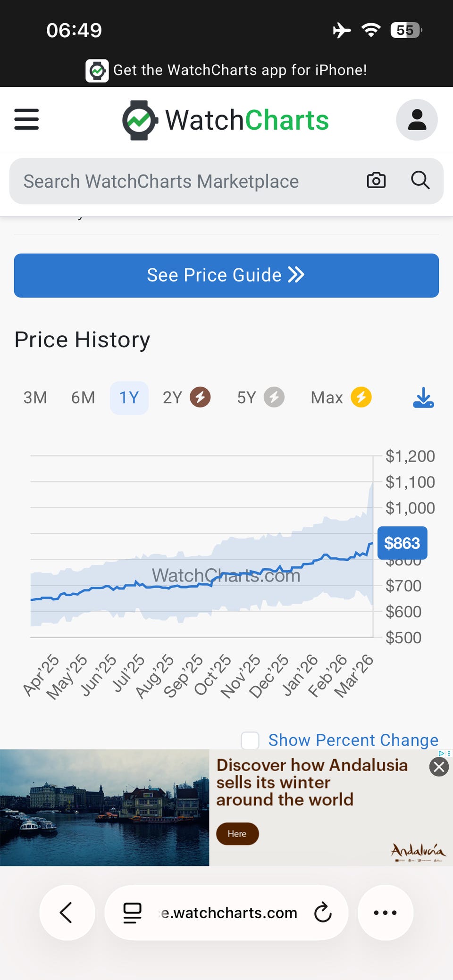Screen dimensions: 453x980
Task: Tap the Get the WatchCharts app banner
Action: 226,70
